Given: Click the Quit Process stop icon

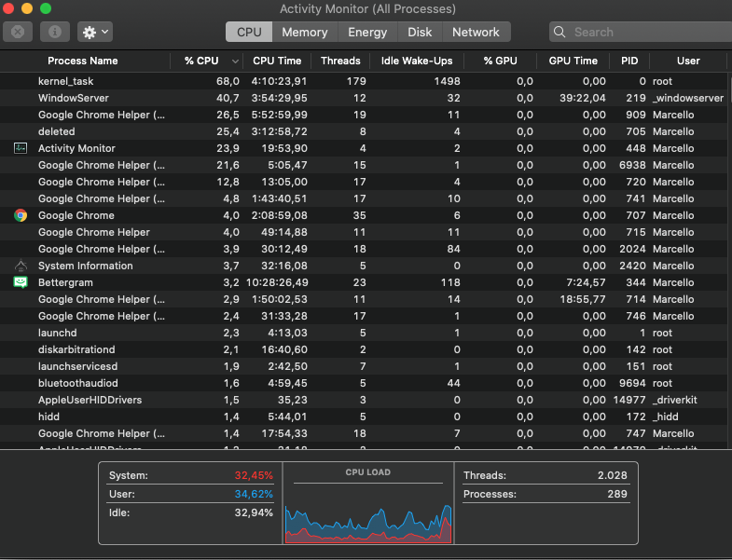Looking at the screenshot, I should coord(18,32).
